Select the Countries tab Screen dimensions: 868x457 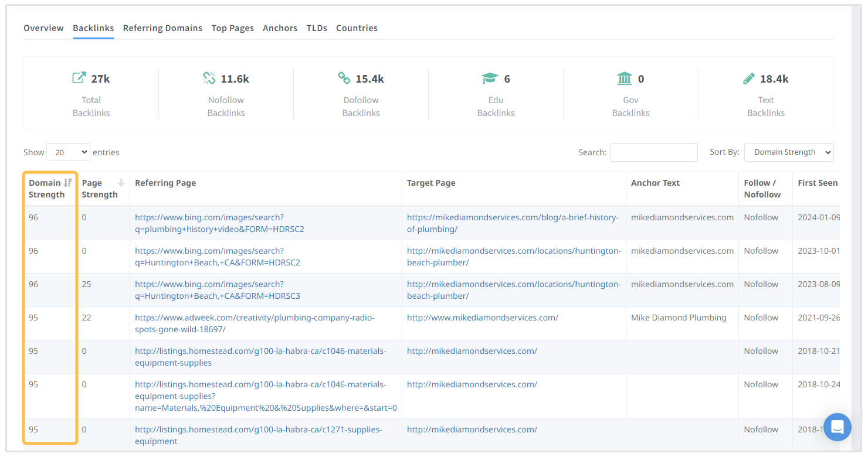[x=357, y=28]
